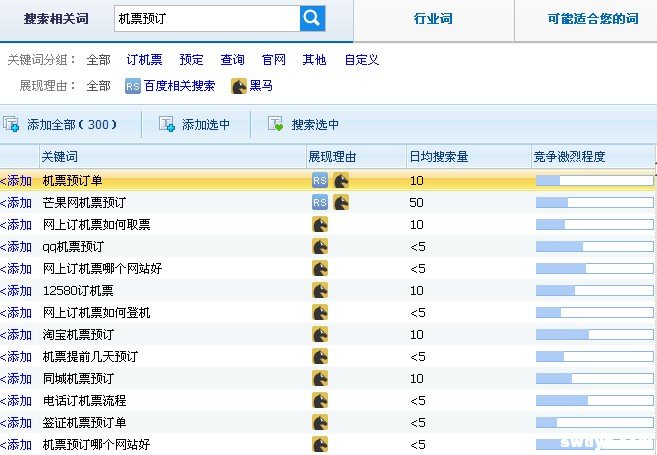657x455 pixels.
Task: Add keyword 12580订机票 via <添加
Action: click(16, 291)
